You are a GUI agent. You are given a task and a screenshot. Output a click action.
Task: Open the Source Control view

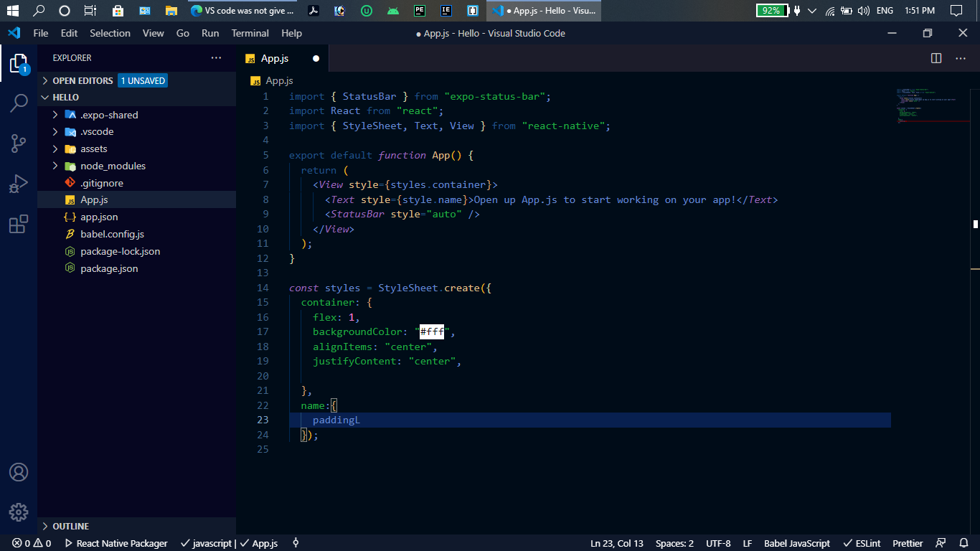coord(18,143)
